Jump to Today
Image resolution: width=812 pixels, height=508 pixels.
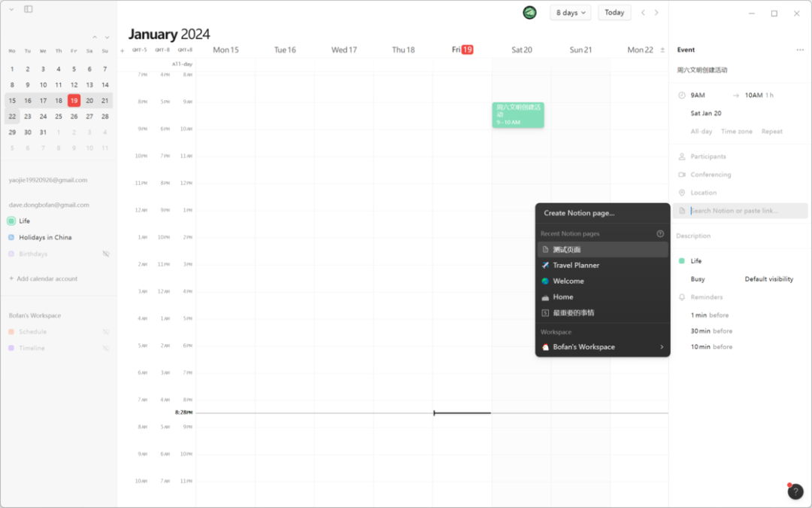614,13
